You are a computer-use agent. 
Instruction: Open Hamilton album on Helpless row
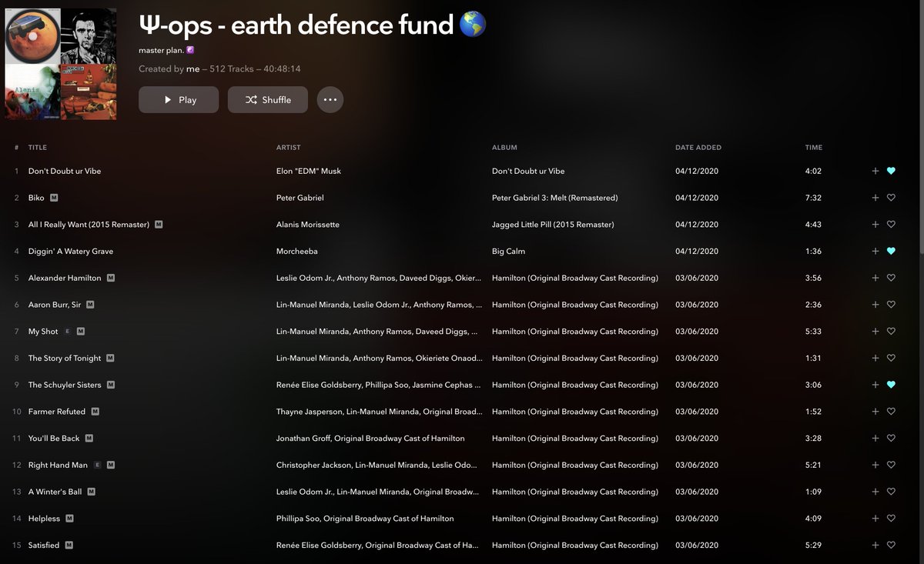pyautogui.click(x=575, y=519)
